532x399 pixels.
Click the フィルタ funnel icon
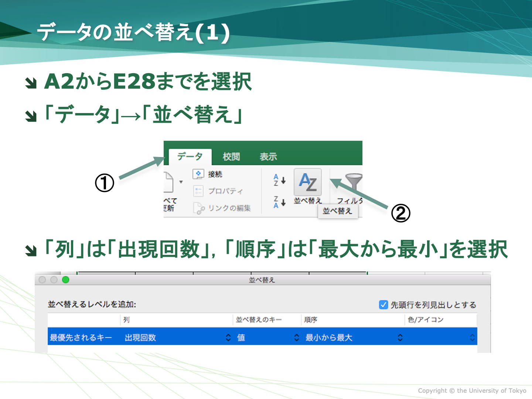pos(354,181)
